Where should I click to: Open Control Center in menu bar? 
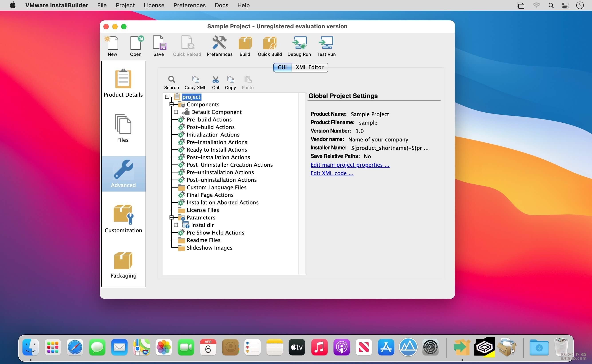click(x=565, y=5)
